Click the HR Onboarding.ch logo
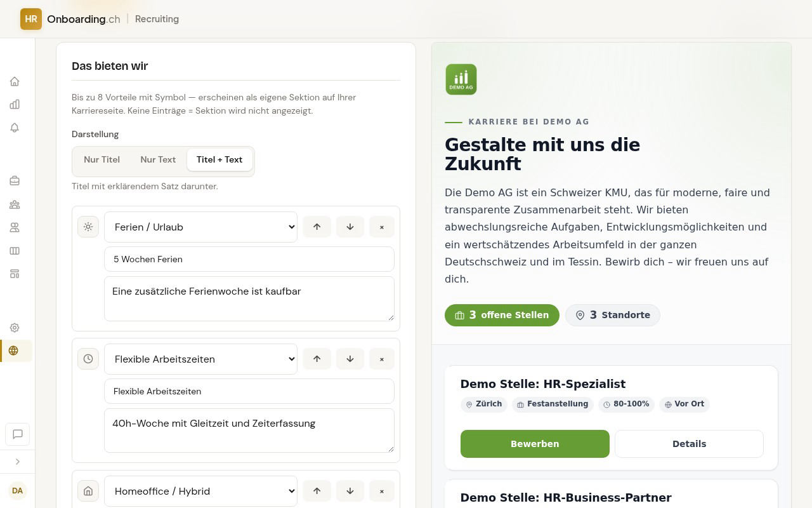The width and height of the screenshot is (812, 508). [x=70, y=19]
